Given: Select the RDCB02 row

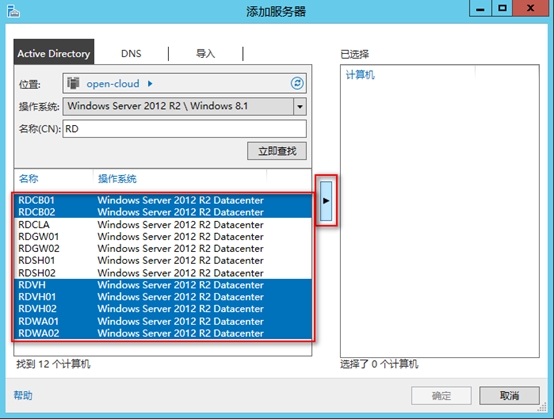Looking at the screenshot, I should [163, 212].
